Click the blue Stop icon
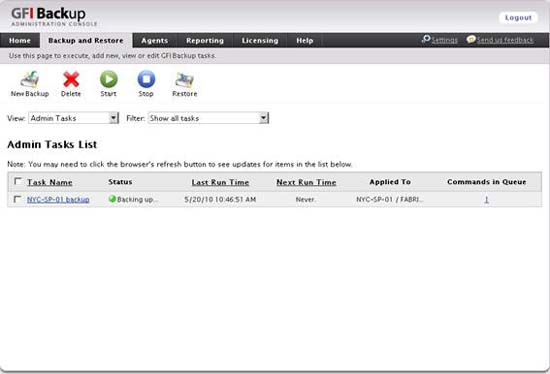Viewport: 550px width, 374px height. (x=146, y=79)
